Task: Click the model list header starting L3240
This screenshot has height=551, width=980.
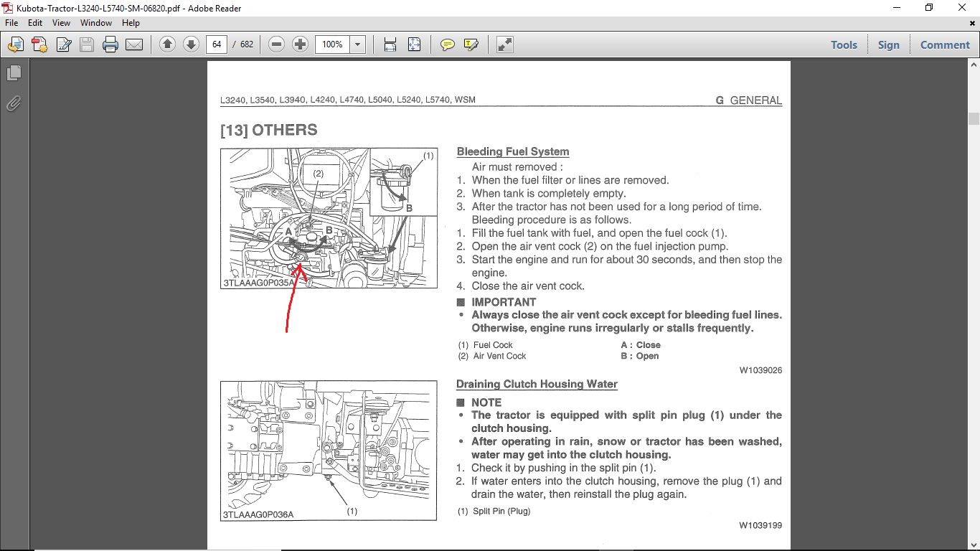Action: pos(348,100)
